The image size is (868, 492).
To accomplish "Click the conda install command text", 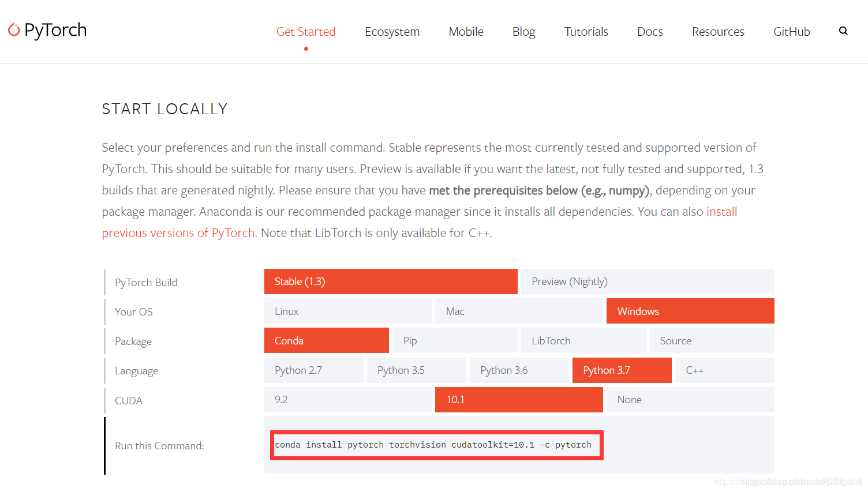I will tap(433, 445).
